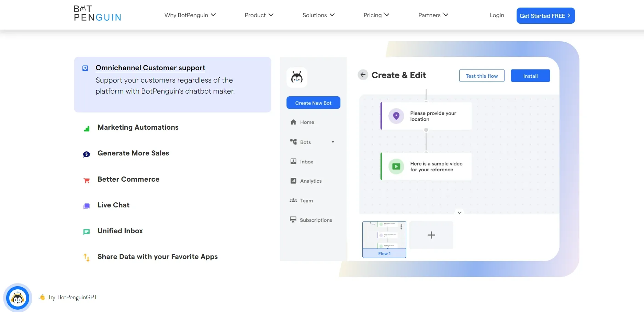Click Test this flow button
The height and width of the screenshot is (312, 644).
click(x=482, y=76)
